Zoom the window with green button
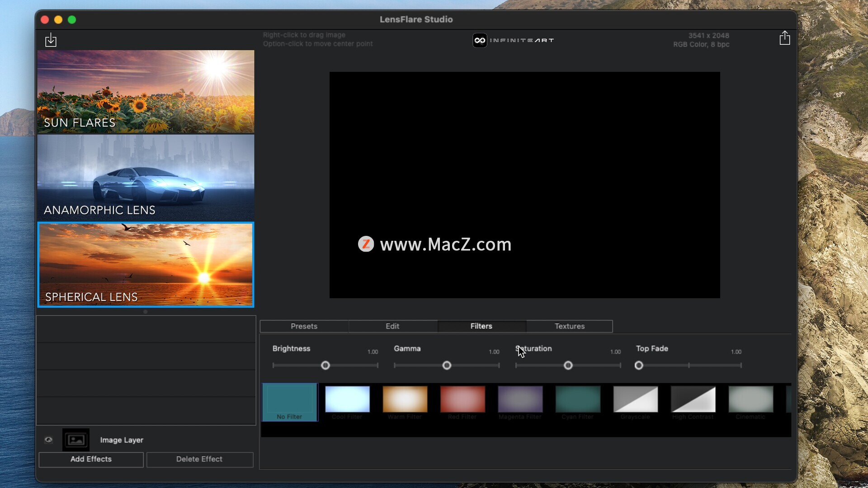 (x=72, y=20)
